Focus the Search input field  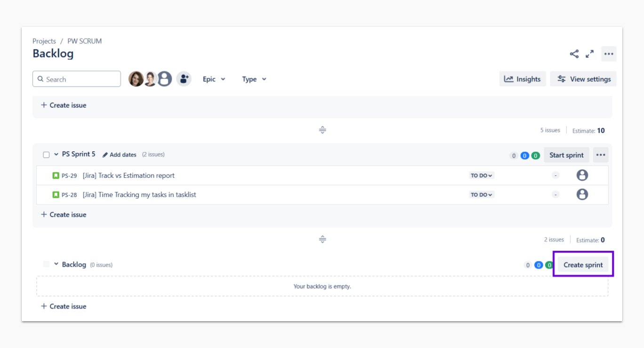point(81,79)
